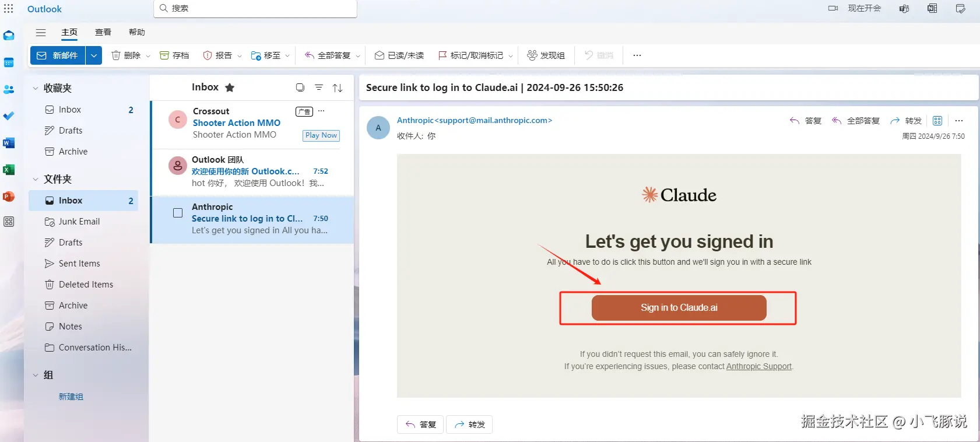This screenshot has width=980, height=442.
Task: Click the 报告 Report toolbar button
Action: [x=217, y=55]
